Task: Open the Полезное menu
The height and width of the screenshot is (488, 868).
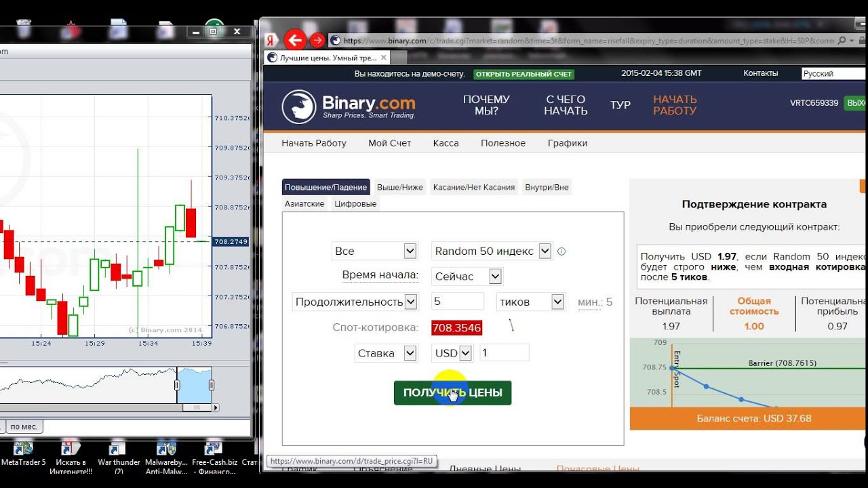Action: (x=503, y=143)
